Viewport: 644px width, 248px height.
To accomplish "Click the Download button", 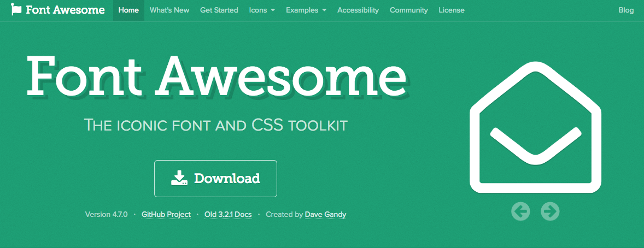I will (x=215, y=179).
